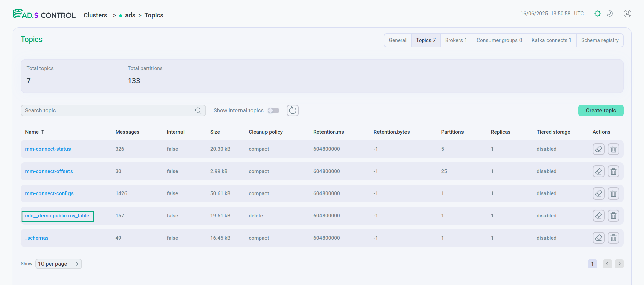The width and height of the screenshot is (644, 285).
Task: Switch to dark theme moon icon
Action: 610,14
